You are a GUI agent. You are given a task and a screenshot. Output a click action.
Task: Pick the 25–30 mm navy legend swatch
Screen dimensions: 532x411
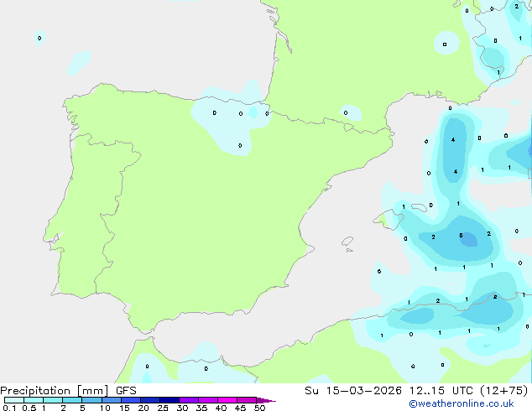point(170,400)
